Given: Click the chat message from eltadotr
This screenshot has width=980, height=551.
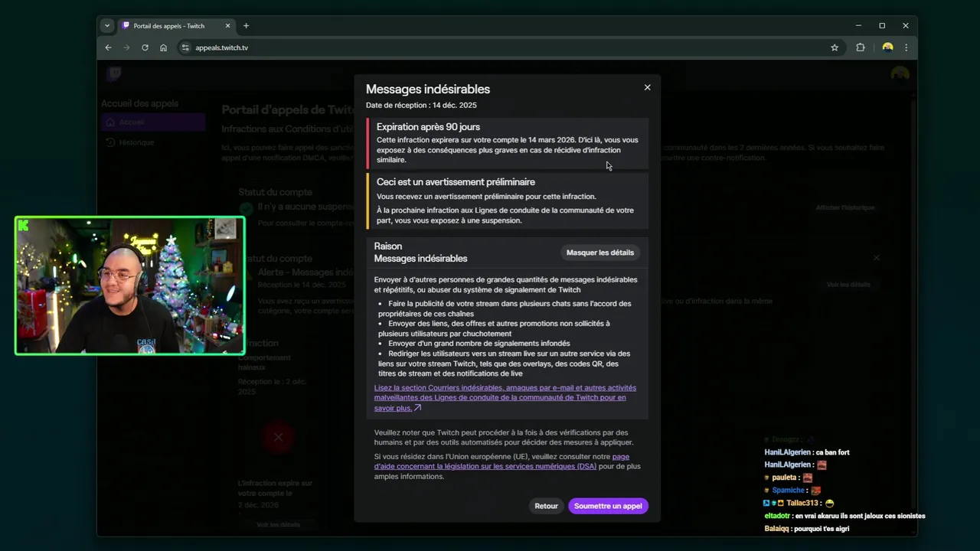Looking at the screenshot, I should [x=845, y=516].
